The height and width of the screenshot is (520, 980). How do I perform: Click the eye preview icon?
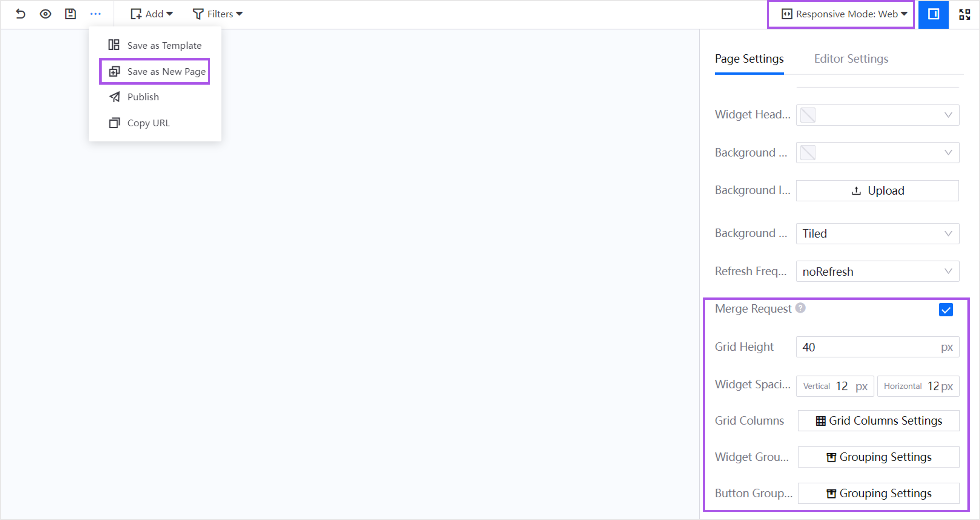(x=45, y=14)
